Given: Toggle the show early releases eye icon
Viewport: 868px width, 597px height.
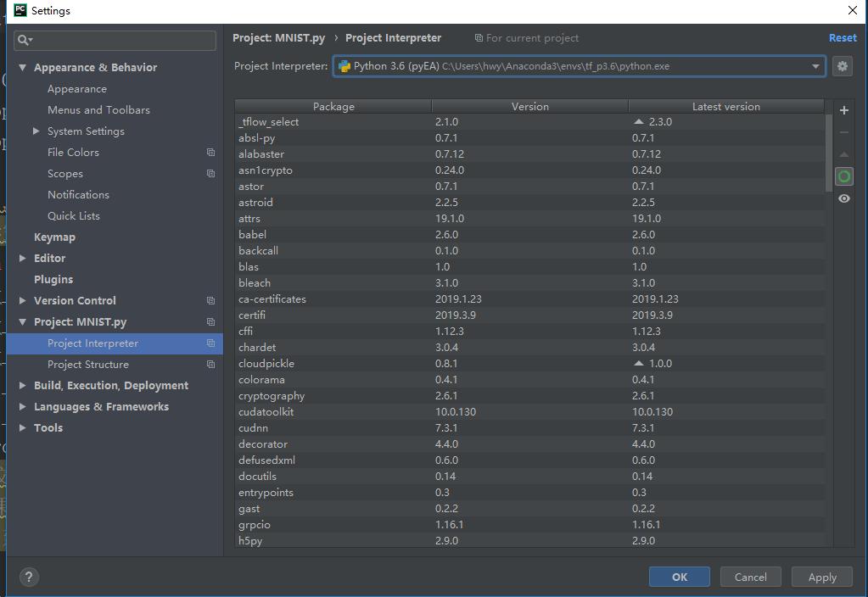Looking at the screenshot, I should [x=843, y=198].
